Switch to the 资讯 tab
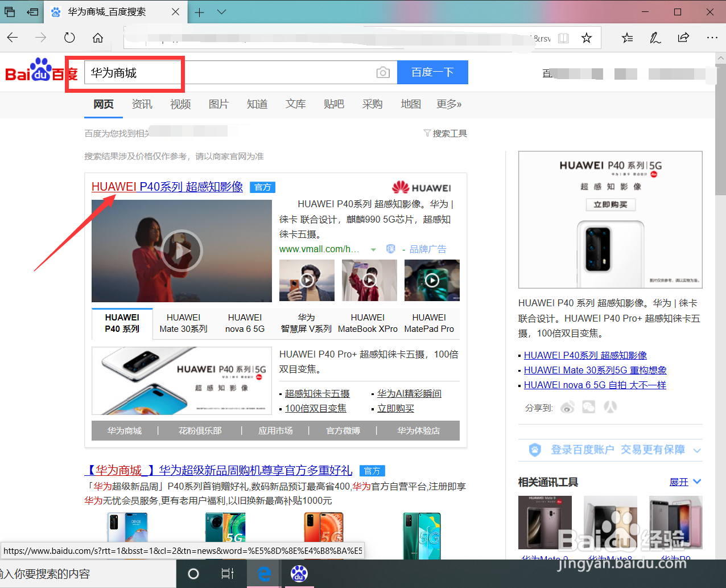The width and height of the screenshot is (726, 588). click(x=142, y=104)
